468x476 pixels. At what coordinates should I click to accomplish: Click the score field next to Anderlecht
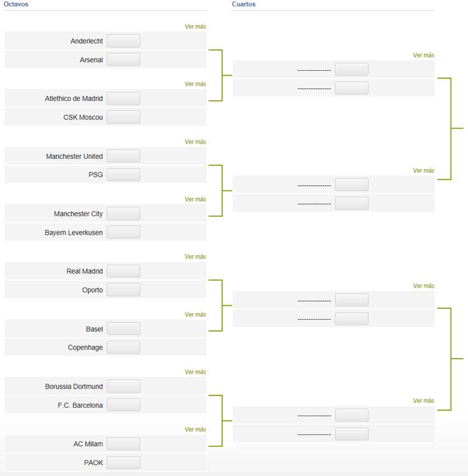124,41
